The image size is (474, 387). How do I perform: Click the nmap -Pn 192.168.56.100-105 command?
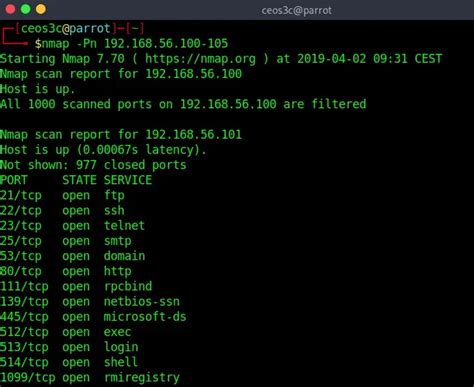(135, 43)
